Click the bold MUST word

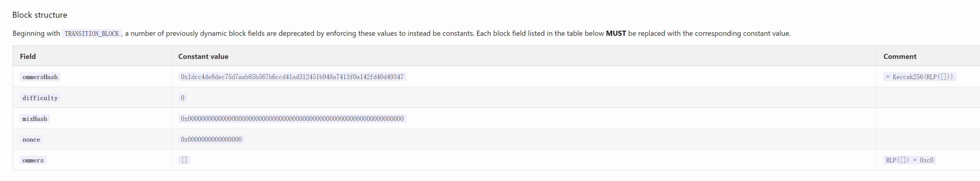point(615,33)
